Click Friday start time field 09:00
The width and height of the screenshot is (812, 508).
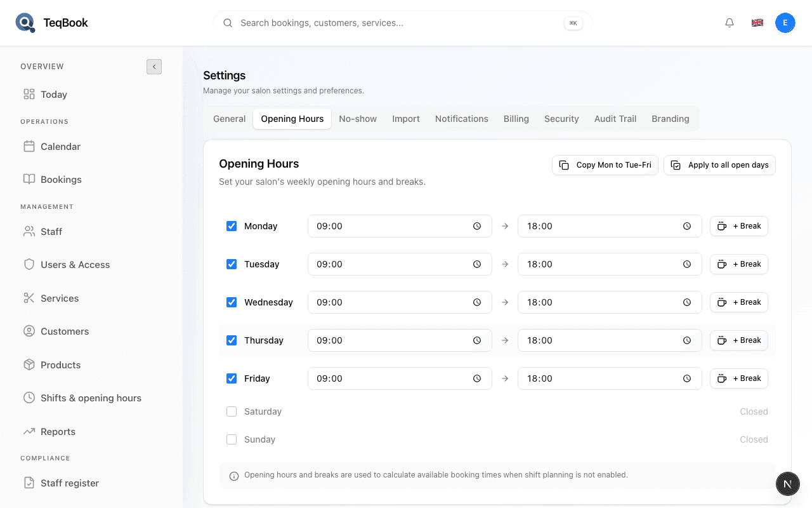[400, 378]
